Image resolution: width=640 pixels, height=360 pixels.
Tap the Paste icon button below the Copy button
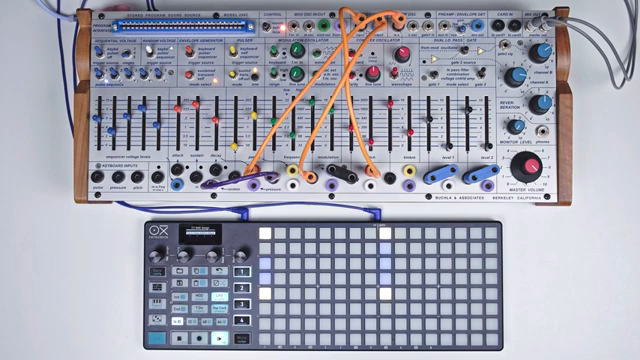200,283
